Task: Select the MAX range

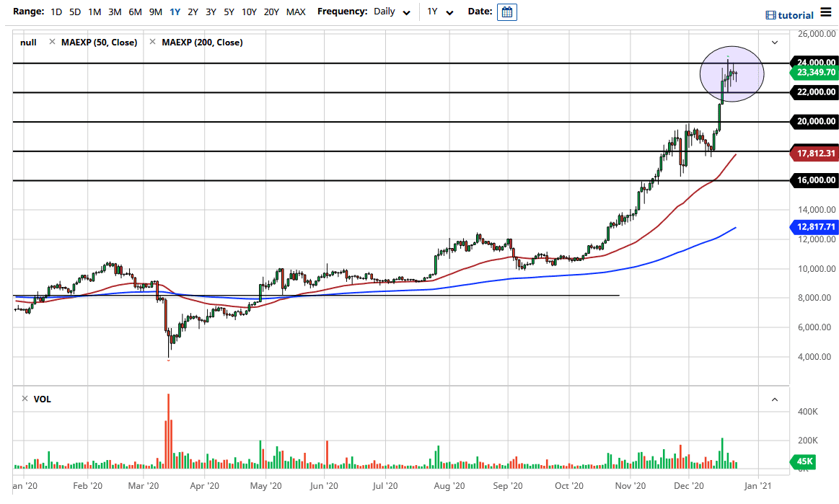Action: click(296, 12)
